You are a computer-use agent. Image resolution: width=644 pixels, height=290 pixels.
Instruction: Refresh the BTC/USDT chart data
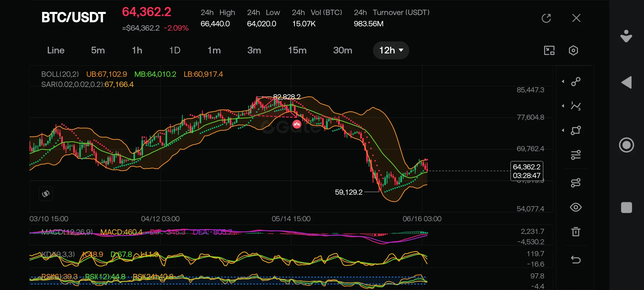pyautogui.click(x=546, y=18)
